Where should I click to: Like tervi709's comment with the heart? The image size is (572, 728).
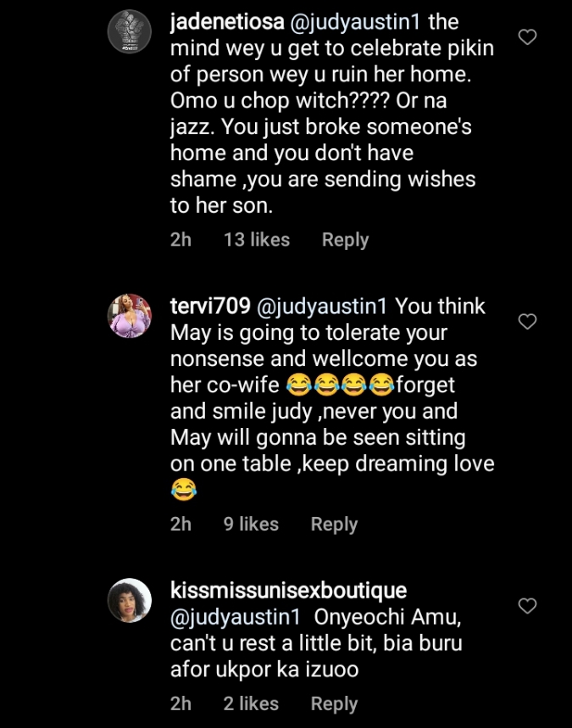[527, 321]
